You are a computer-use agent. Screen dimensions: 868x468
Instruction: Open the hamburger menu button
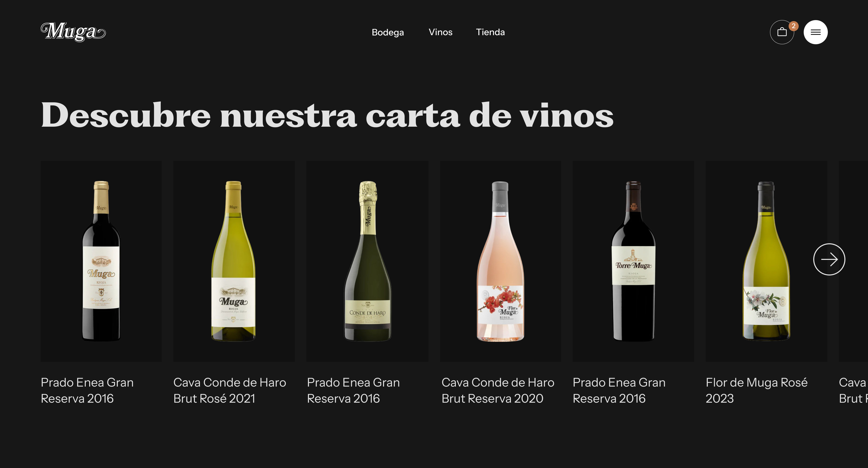click(x=816, y=32)
